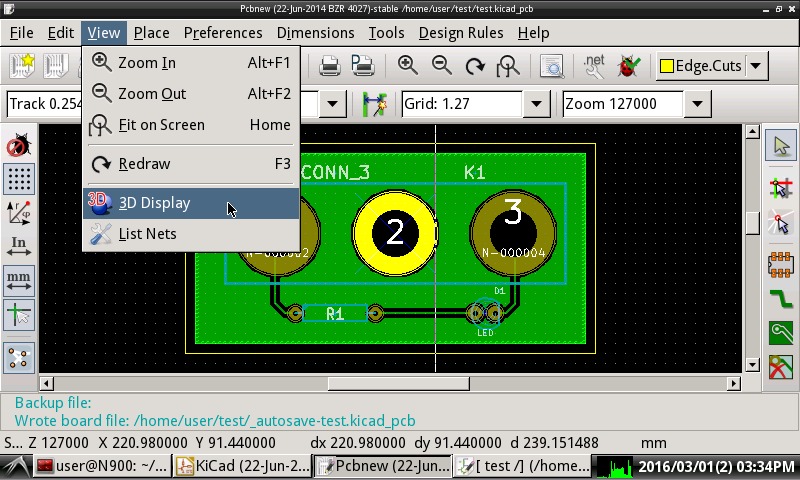Open the Edge.Cuts layer dropdown arrow
This screenshot has width=800, height=480.
click(756, 66)
